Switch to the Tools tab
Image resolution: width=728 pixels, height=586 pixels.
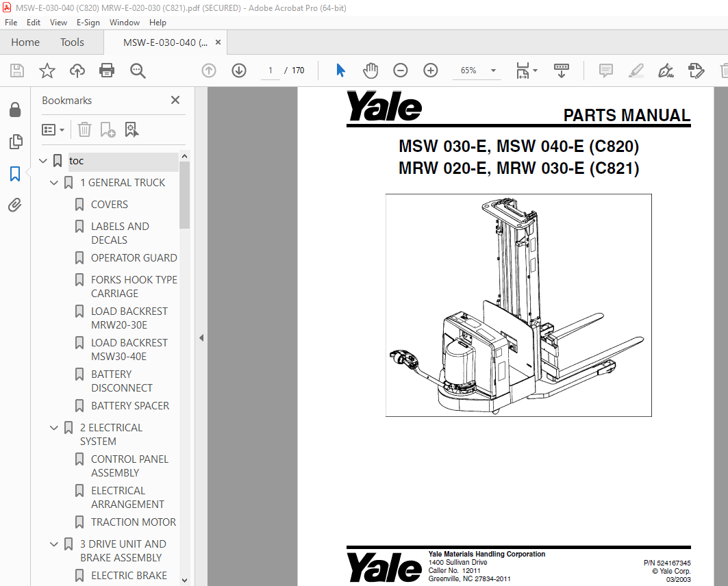[x=72, y=42]
